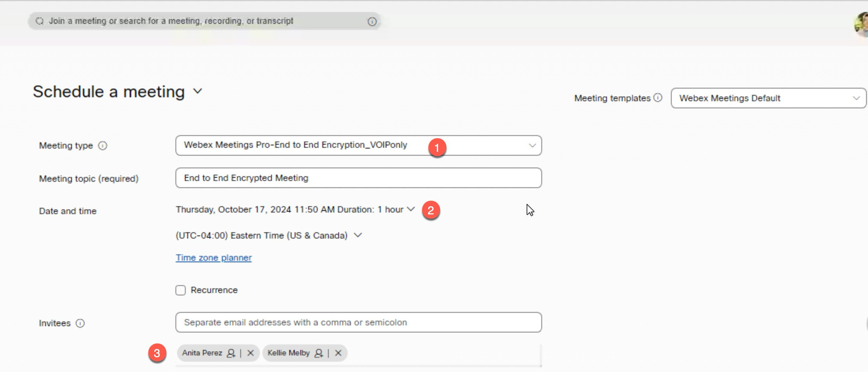Expand the date and time selector

(411, 209)
